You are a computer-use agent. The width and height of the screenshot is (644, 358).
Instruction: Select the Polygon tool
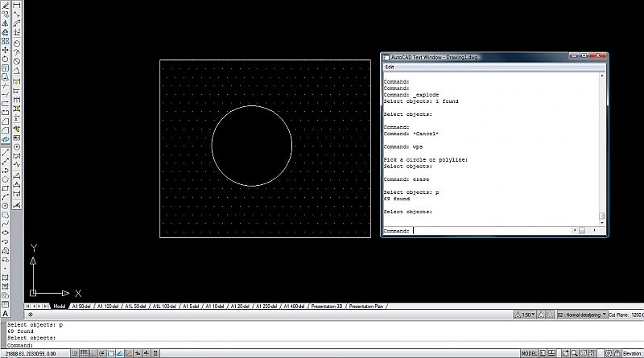[x=6, y=179]
